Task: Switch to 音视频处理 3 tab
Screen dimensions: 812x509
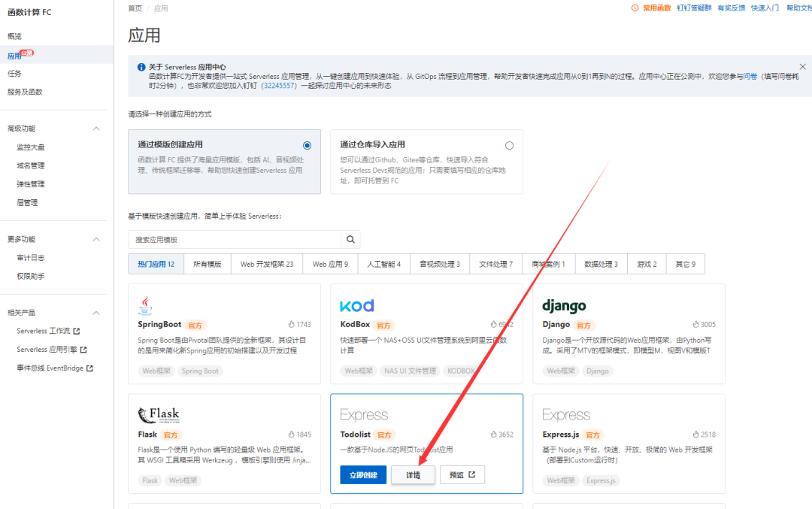Action: [440, 264]
